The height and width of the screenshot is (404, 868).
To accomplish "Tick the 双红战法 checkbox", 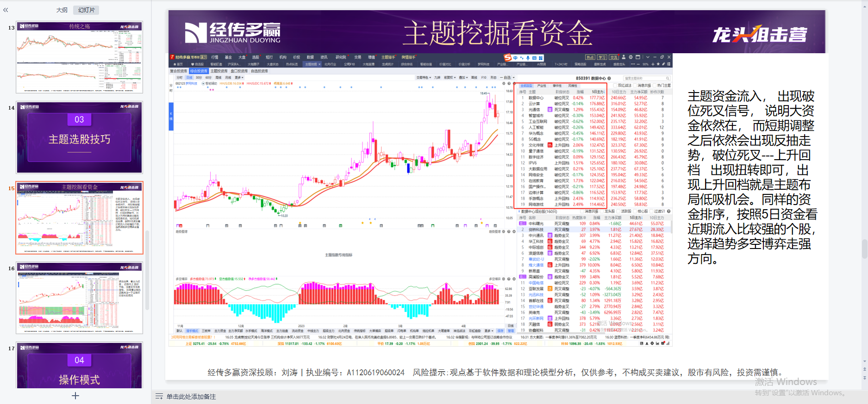I will tap(615, 86).
